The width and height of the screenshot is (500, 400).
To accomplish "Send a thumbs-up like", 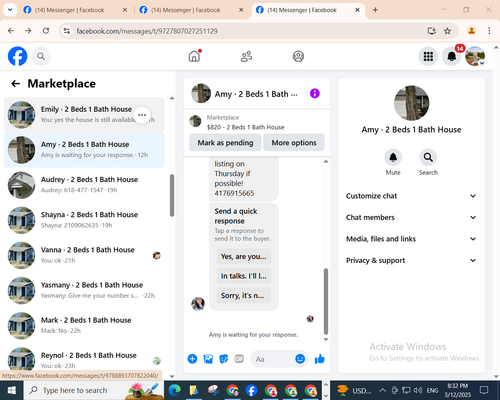I will click(x=320, y=359).
